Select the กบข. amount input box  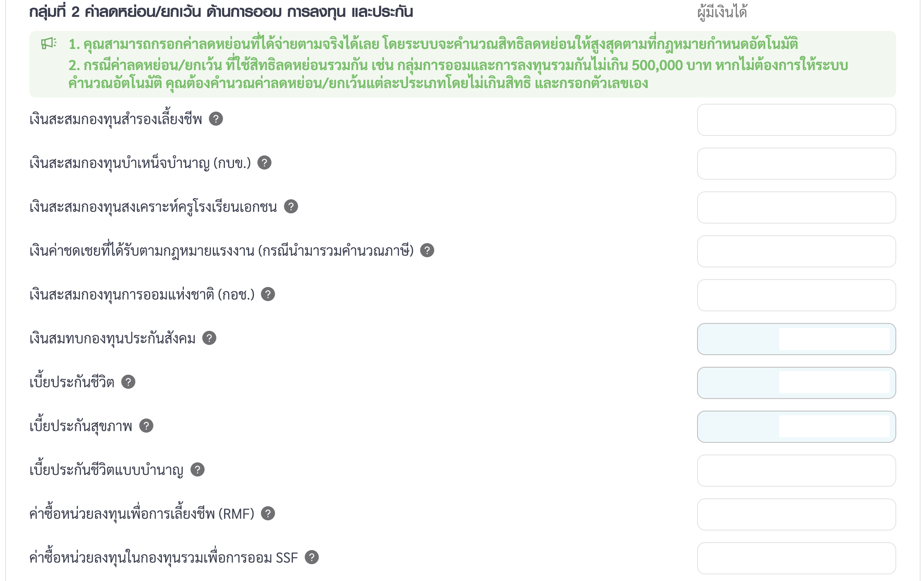[796, 164]
